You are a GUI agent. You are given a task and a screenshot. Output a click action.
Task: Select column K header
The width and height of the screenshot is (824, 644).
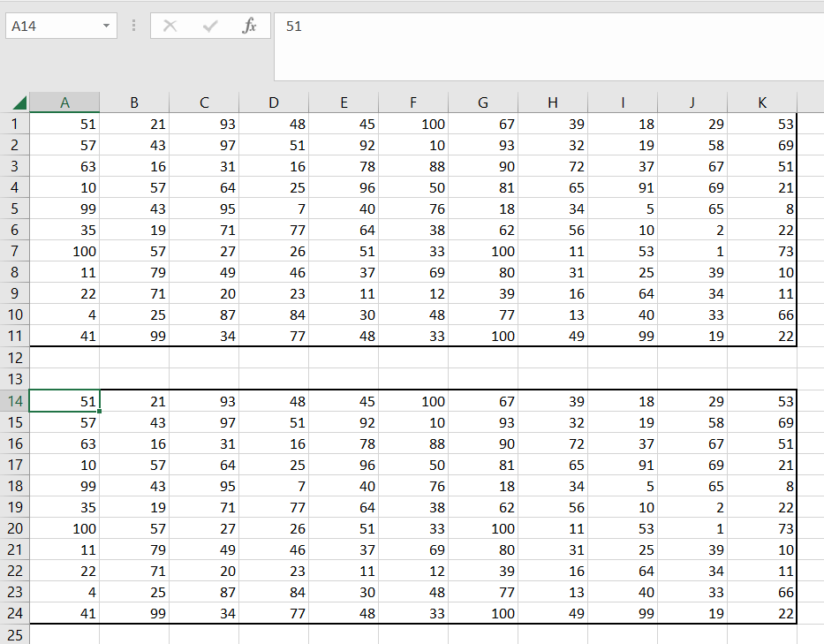coord(762,102)
